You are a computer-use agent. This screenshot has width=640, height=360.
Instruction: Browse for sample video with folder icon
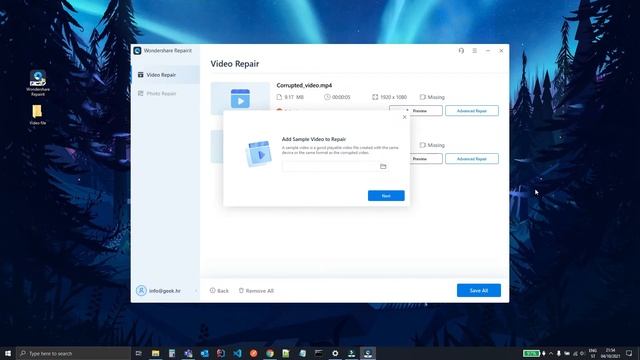[x=383, y=166]
